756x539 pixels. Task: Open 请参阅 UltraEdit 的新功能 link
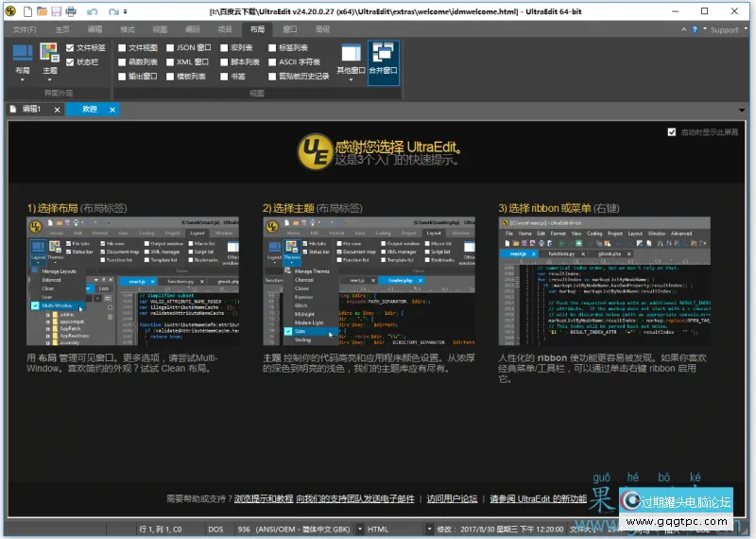point(538,498)
